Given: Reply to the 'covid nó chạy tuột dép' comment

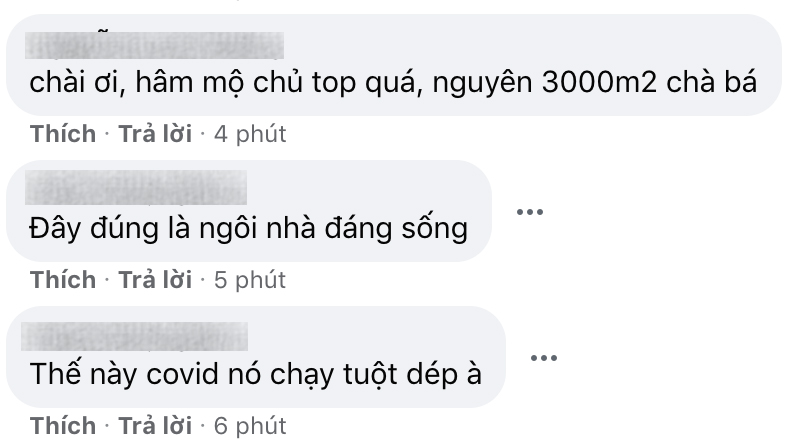Looking at the screenshot, I should point(155,426).
